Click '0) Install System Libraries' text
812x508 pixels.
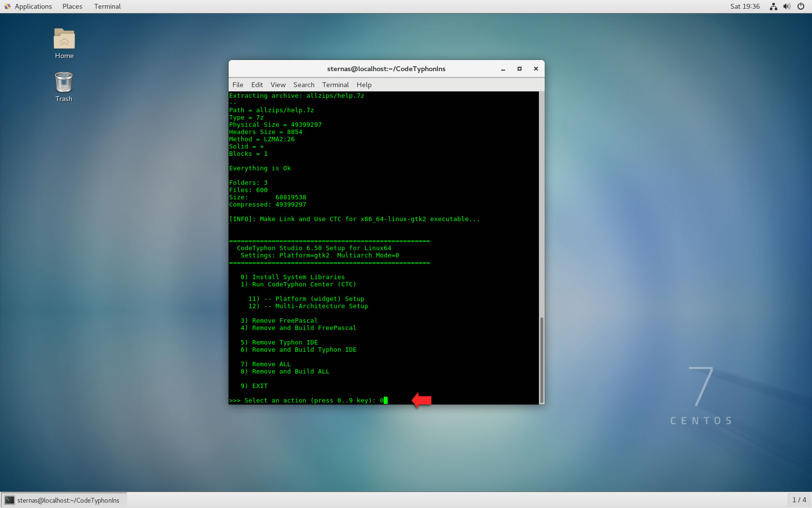pos(293,277)
